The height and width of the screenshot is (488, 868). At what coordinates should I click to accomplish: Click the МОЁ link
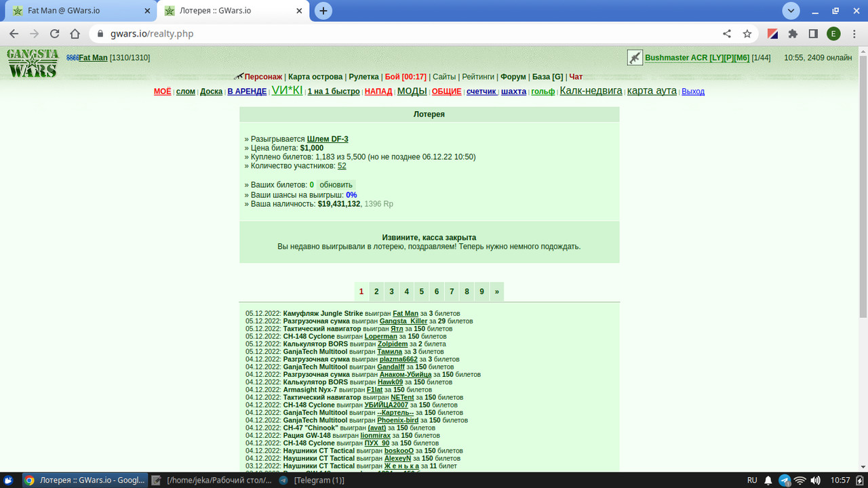(x=163, y=91)
